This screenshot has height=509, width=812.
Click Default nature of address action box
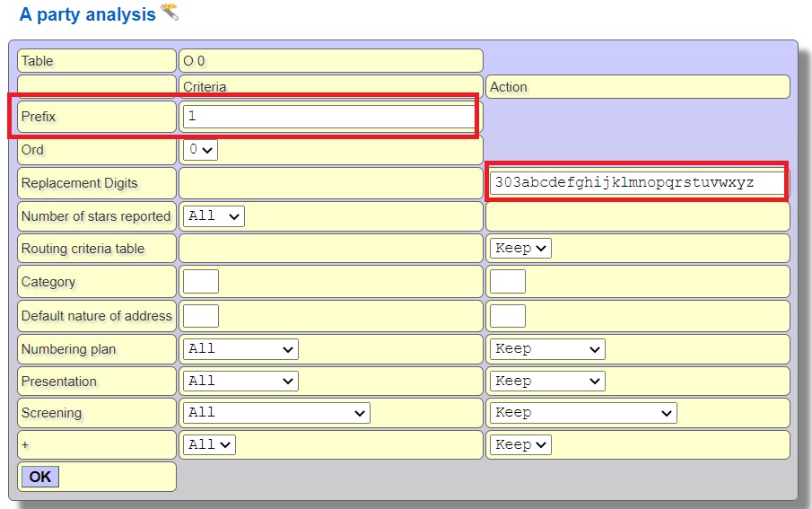tap(508, 316)
